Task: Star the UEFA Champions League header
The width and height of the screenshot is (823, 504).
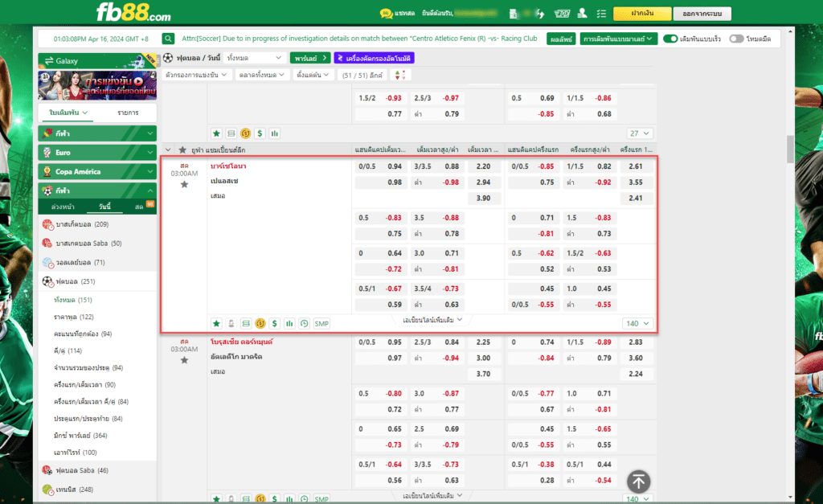Action: tap(182, 150)
